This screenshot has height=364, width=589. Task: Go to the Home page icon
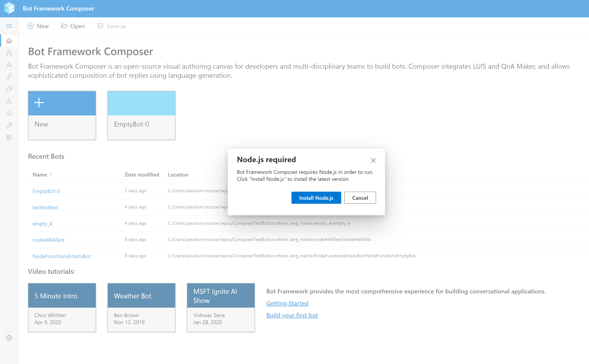(9, 41)
